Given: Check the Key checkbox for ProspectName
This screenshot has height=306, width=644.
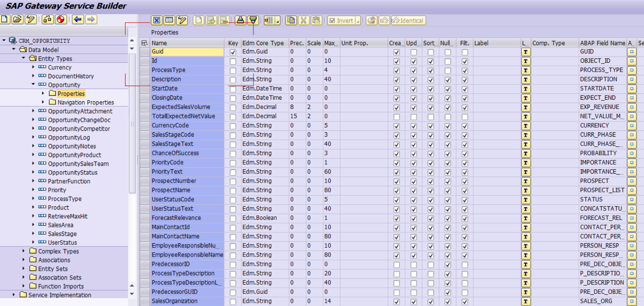Looking at the screenshot, I should 233,191.
